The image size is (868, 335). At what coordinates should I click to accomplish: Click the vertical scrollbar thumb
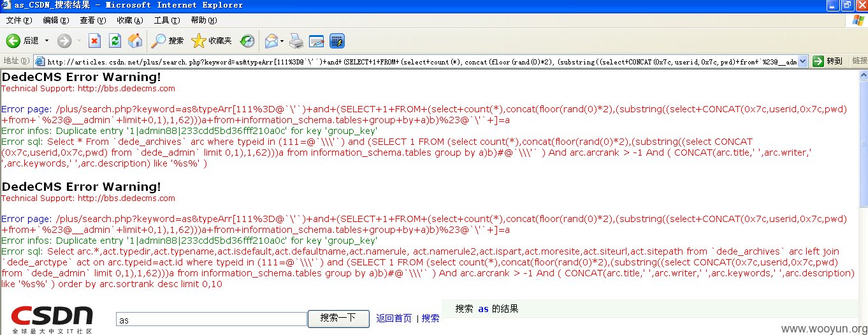[863, 144]
